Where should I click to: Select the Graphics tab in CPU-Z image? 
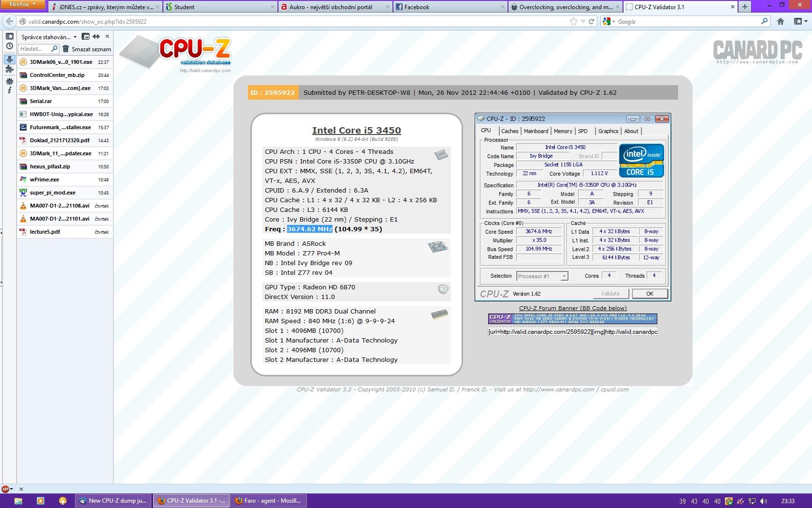(x=608, y=131)
